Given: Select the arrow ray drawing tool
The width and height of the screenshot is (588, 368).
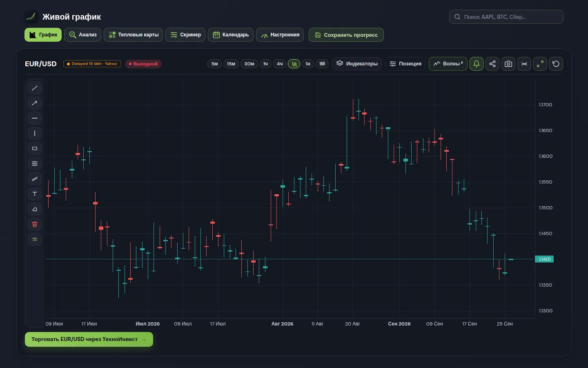Looking at the screenshot, I should 35,103.
